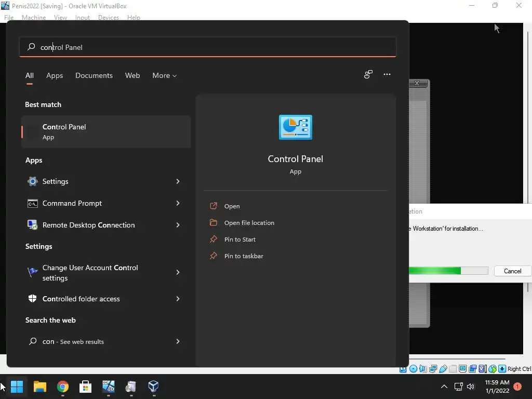Click the VirtualBox recording status icon
The height and width of the screenshot is (399, 532).
[472, 369]
